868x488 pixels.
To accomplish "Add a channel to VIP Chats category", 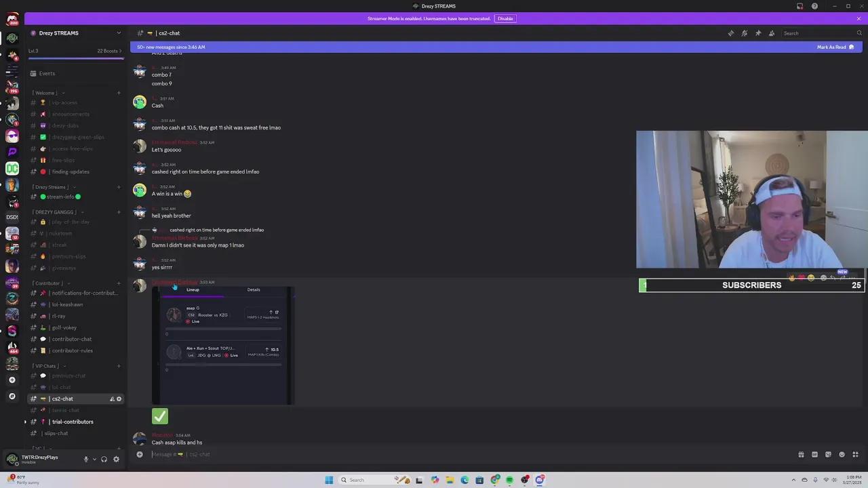I will pyautogui.click(x=119, y=366).
